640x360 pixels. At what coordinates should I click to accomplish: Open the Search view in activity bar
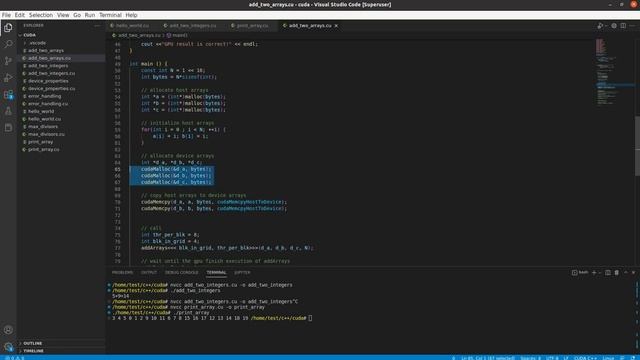(8, 44)
